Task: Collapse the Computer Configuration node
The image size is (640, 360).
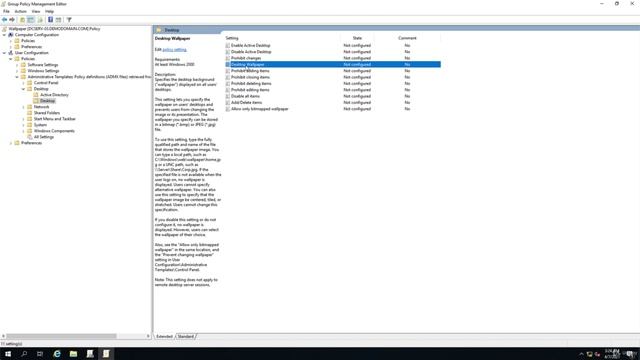Action: pos(4,35)
